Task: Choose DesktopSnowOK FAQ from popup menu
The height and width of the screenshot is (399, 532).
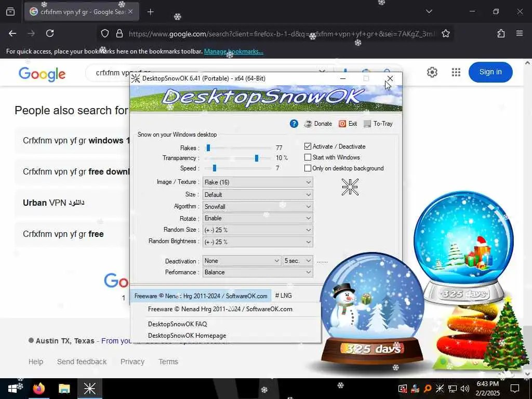Action: tap(178, 324)
